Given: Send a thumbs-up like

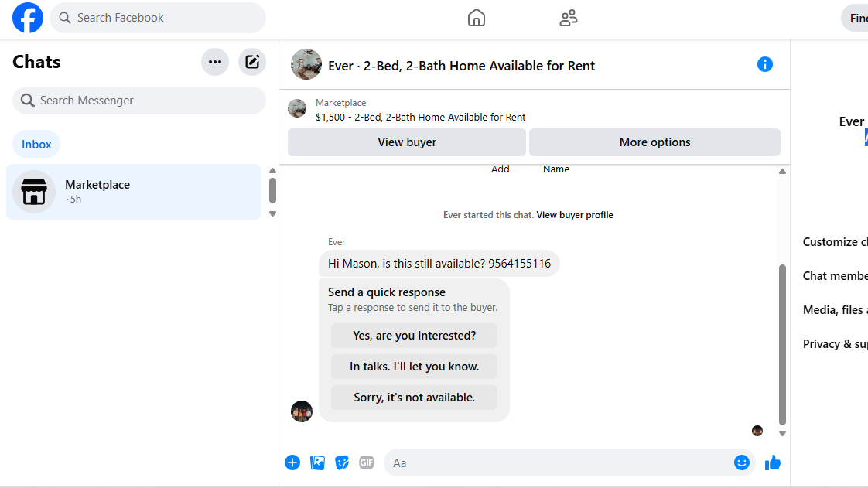Looking at the screenshot, I should click(x=772, y=462).
